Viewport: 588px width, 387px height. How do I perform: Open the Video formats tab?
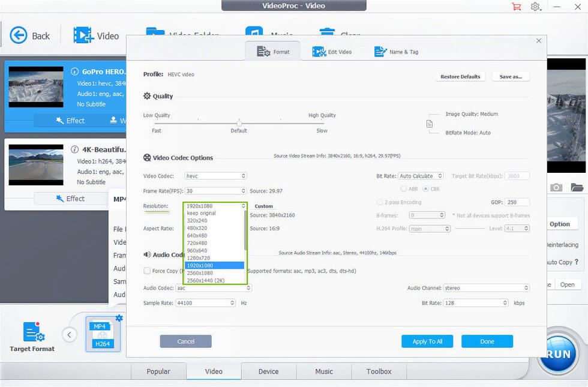(x=214, y=371)
